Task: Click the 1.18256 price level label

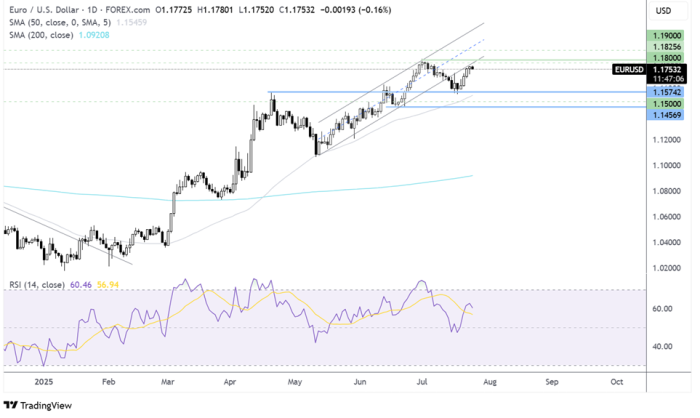Action: pyautogui.click(x=664, y=46)
